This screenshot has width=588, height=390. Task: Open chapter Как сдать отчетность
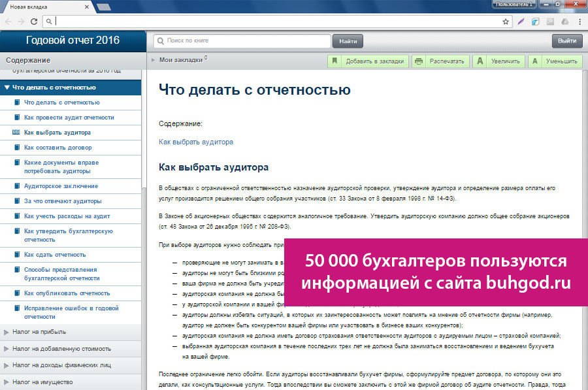pyautogui.click(x=55, y=255)
